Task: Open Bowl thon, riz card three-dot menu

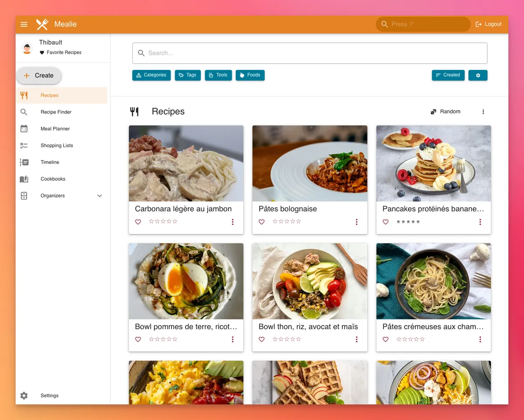Action: 356,339
